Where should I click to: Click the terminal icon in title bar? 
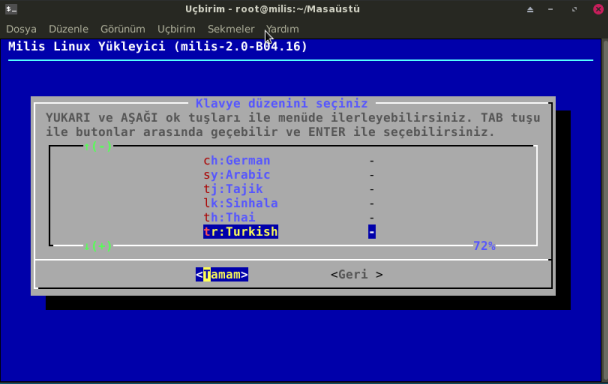[x=11, y=9]
